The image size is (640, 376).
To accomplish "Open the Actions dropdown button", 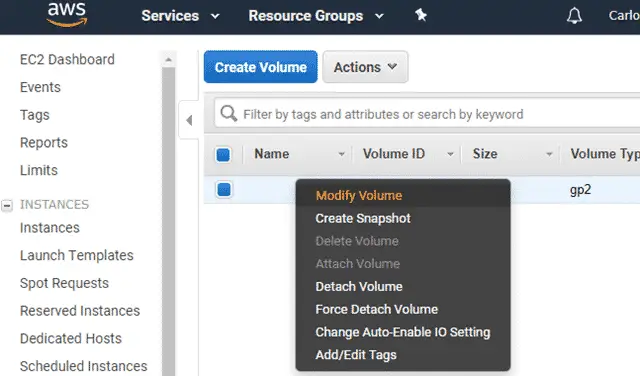I will (365, 67).
